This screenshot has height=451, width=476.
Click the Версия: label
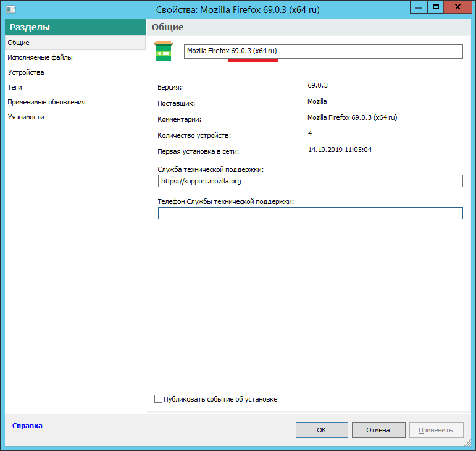tap(169, 88)
